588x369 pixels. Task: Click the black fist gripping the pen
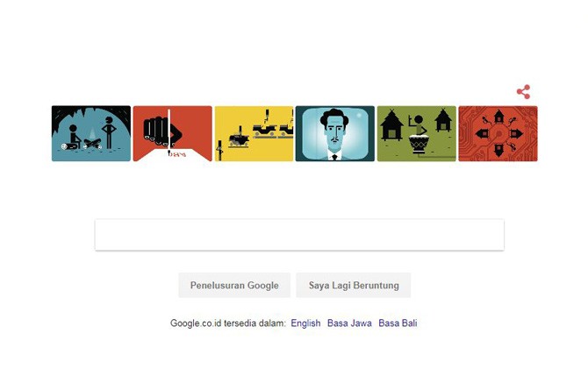160,131
